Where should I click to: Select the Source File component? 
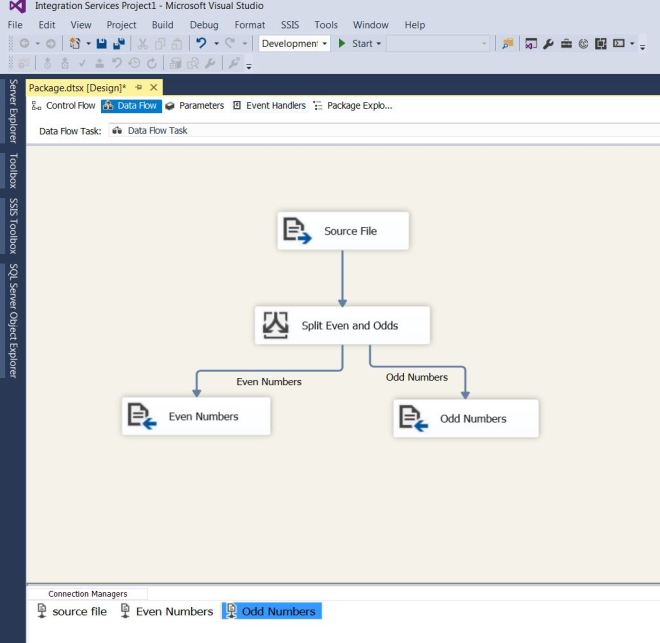click(x=343, y=231)
